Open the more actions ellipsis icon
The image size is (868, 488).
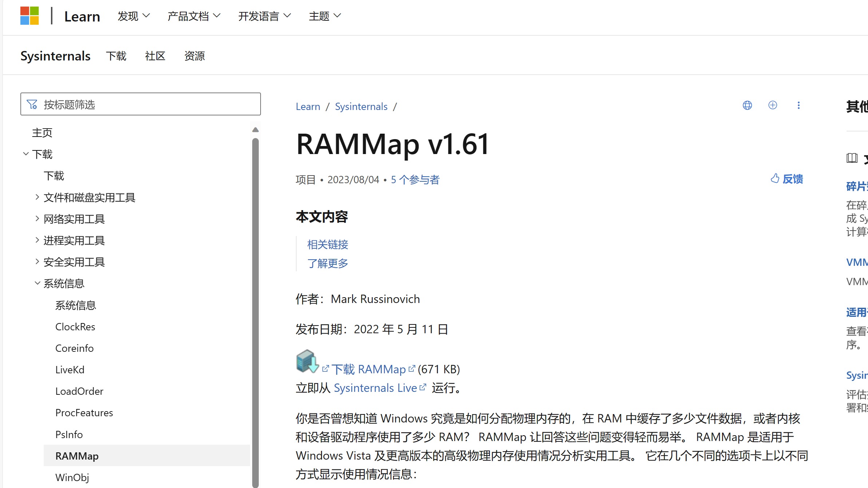[799, 105]
